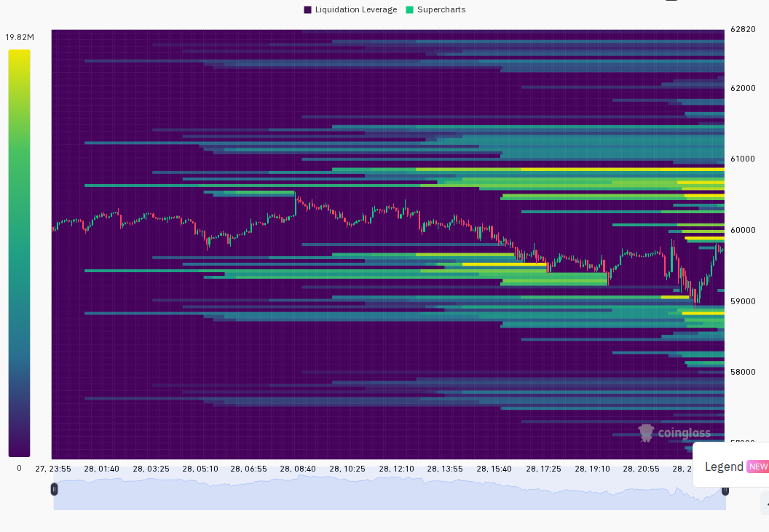
Task: Click the coinglass watermark text
Action: click(684, 433)
